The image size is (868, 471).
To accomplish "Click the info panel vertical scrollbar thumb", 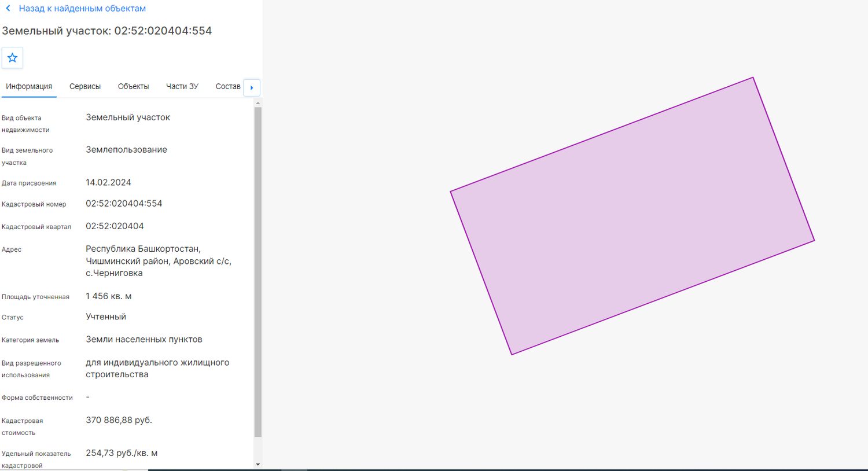I will point(258,272).
